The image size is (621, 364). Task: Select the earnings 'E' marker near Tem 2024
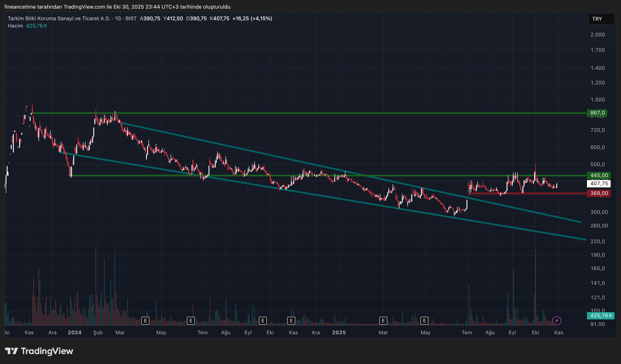[x=191, y=321]
